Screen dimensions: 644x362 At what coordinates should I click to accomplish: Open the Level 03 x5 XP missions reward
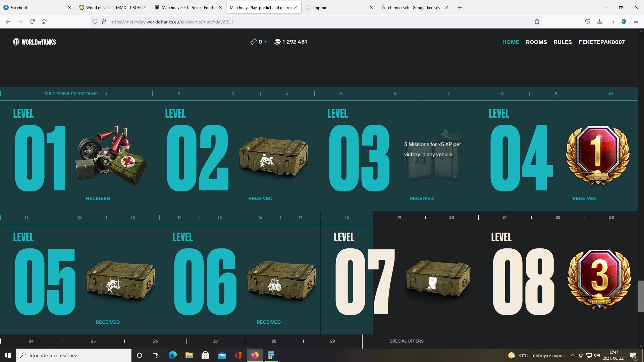point(433,155)
